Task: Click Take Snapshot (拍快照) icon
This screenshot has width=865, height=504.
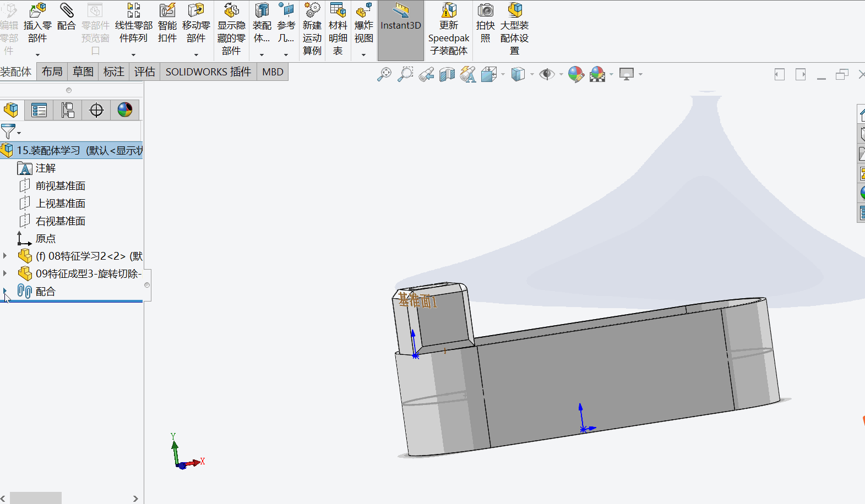Action: (x=485, y=24)
